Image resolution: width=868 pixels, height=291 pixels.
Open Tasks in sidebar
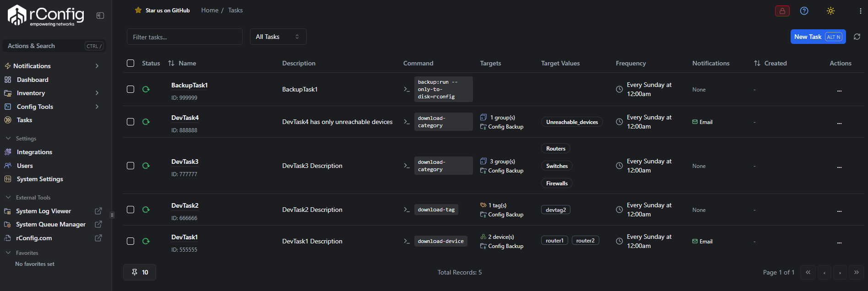click(x=24, y=120)
